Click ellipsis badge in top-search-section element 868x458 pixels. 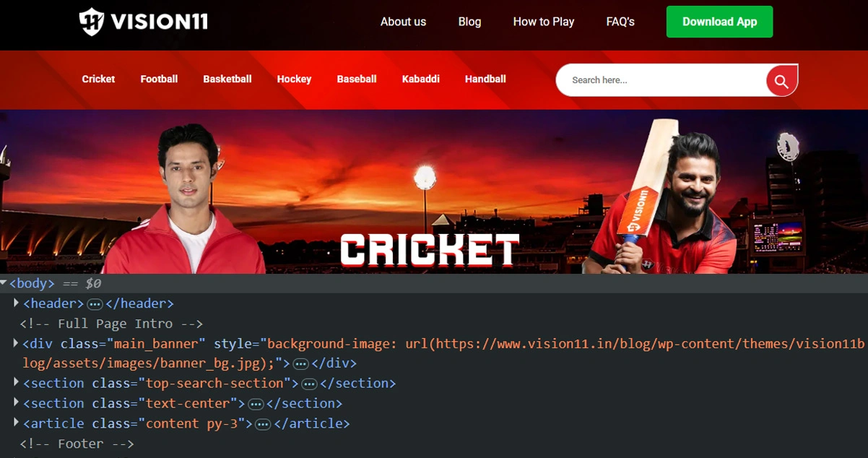(x=309, y=384)
